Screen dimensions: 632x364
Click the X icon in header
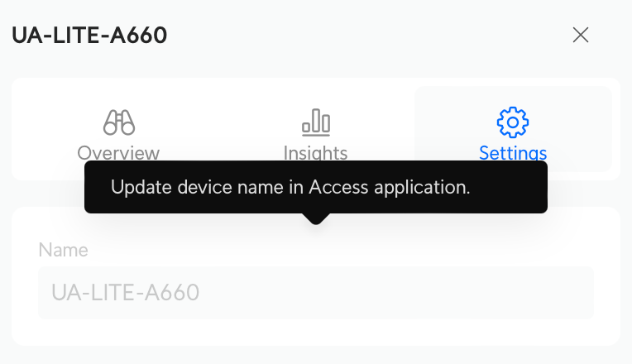pos(581,35)
